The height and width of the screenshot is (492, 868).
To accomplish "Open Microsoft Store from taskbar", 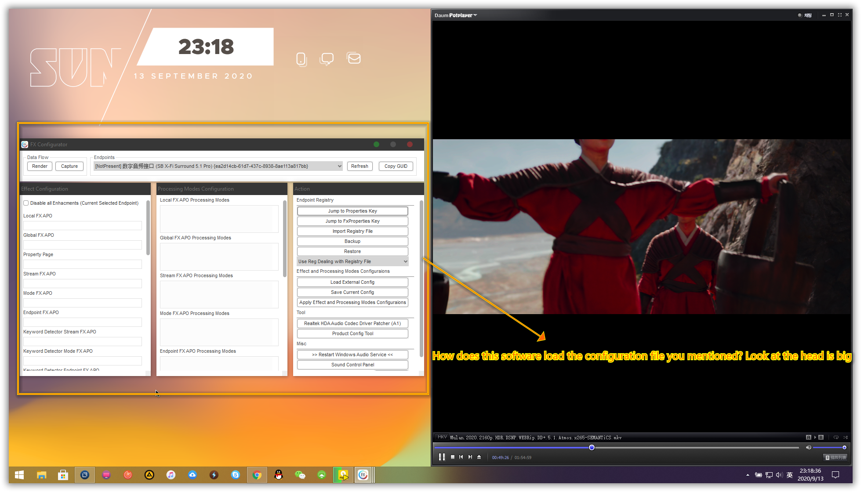I will click(63, 475).
